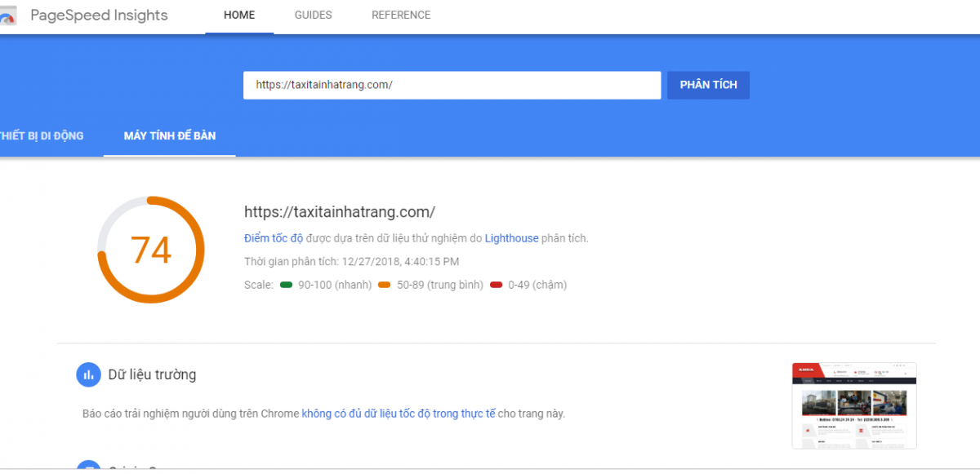The image size is (980, 474).
Task: Click the green 90-100 (nhanh) legend marker
Action: pyautogui.click(x=286, y=286)
